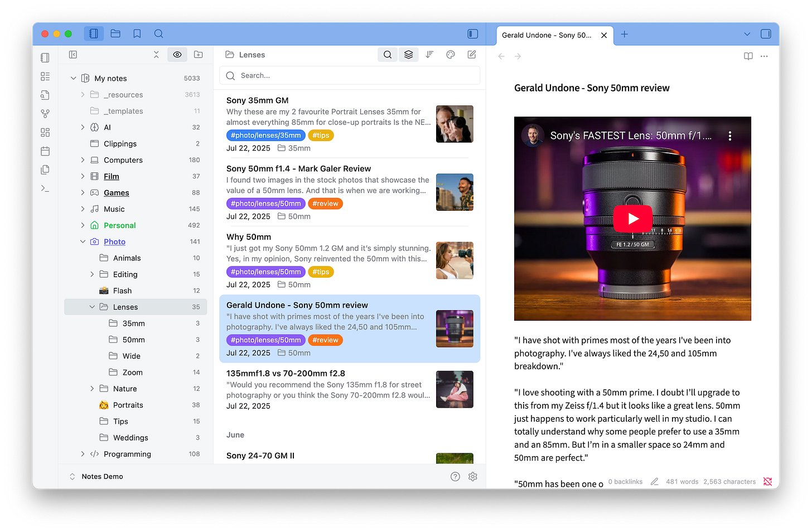Image resolution: width=812 pixels, height=532 pixels.
Task: Toggle the preview eye in the sidebar header
Action: (x=177, y=54)
